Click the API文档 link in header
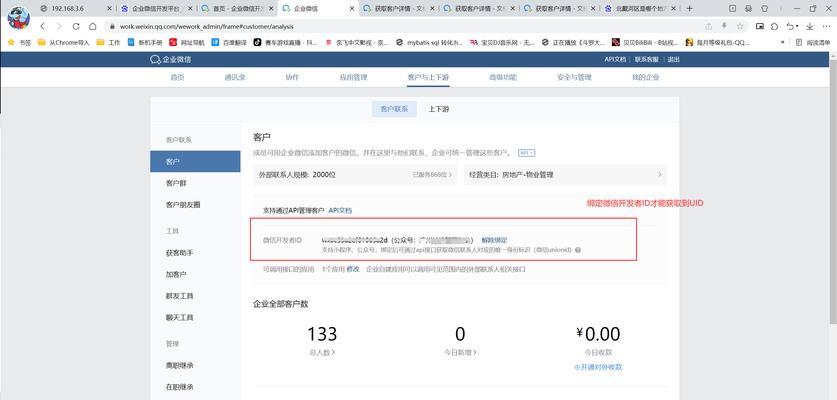The image size is (837, 400). click(615, 59)
